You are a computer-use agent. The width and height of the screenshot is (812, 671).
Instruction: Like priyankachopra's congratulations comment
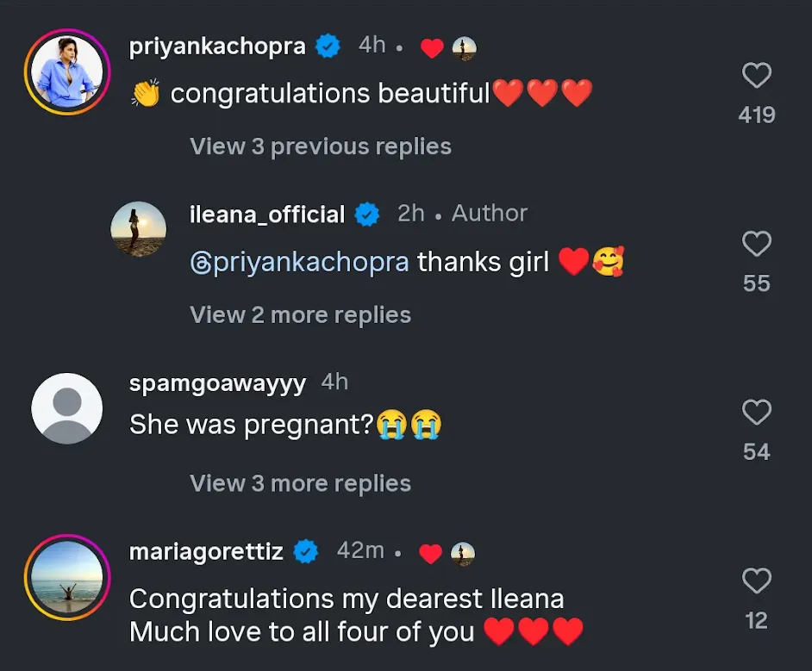click(x=756, y=77)
